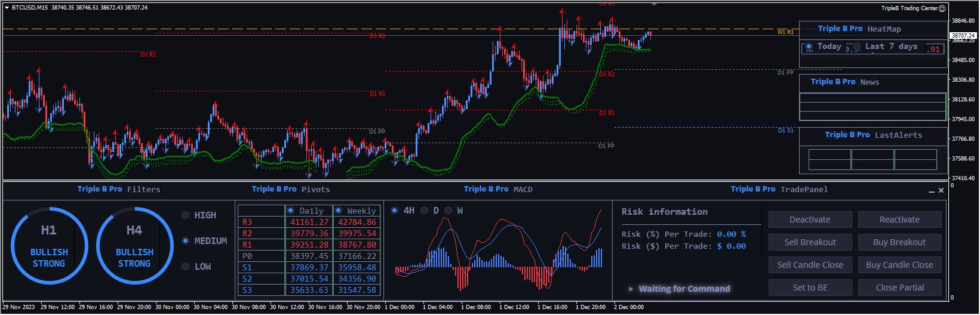Click the Daily P0 value 38397.45
Image resolution: width=980 pixels, height=315 pixels.
tap(308, 256)
